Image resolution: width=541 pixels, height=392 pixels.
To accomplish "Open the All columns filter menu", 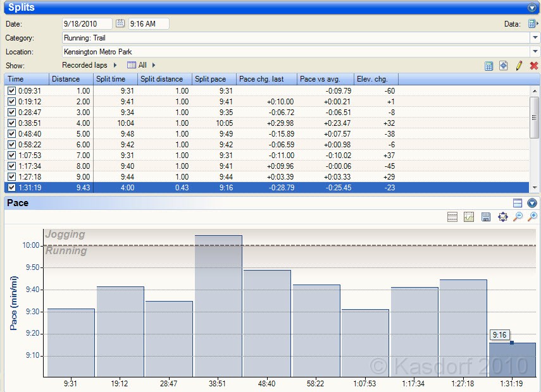I will click(x=141, y=65).
